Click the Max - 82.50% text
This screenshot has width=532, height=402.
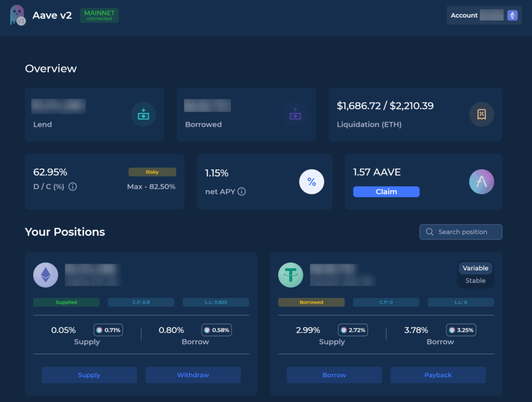click(151, 187)
